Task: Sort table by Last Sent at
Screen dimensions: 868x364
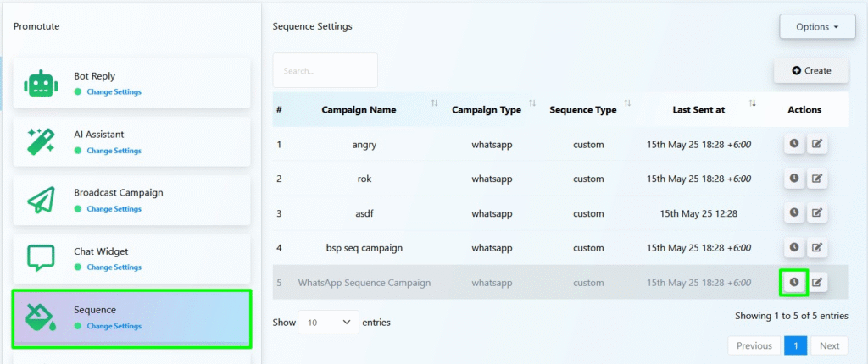Action: tap(698, 109)
